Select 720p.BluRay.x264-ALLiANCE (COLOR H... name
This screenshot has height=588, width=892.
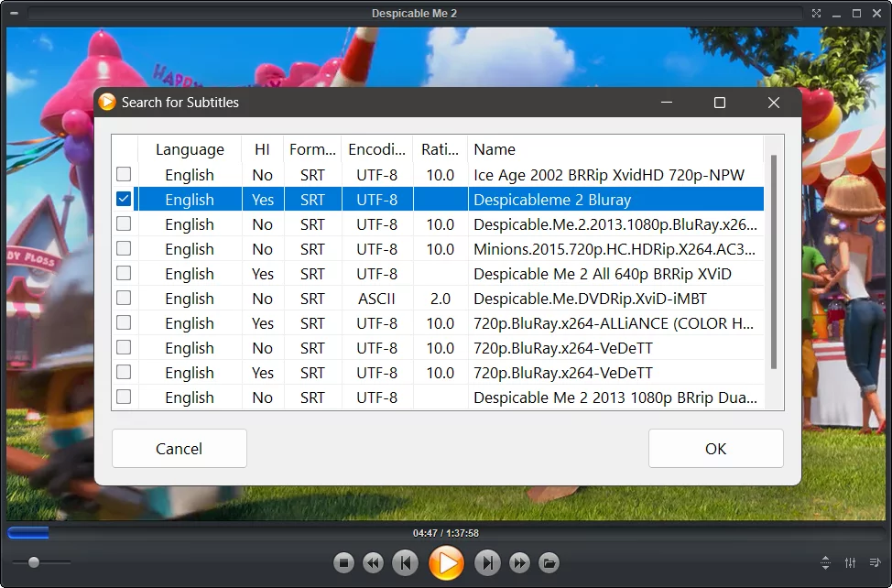tap(614, 323)
